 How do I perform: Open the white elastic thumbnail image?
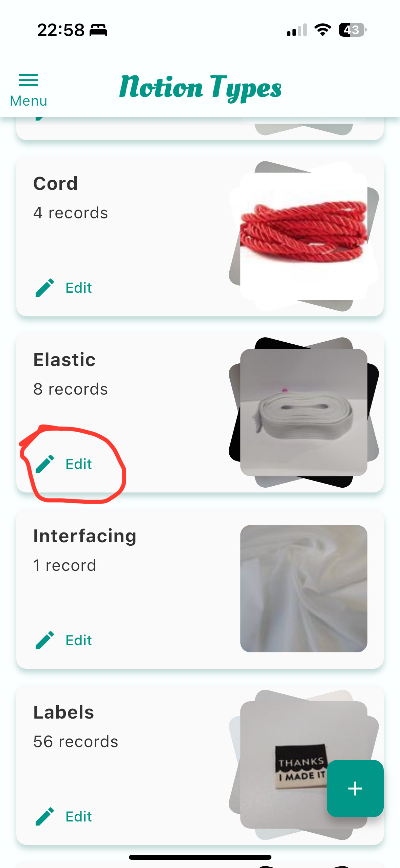304,412
